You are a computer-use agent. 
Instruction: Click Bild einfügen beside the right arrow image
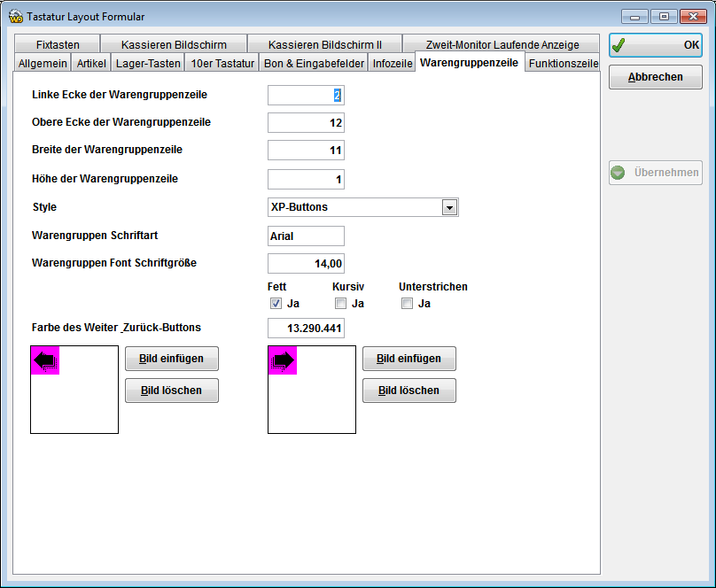pos(409,359)
